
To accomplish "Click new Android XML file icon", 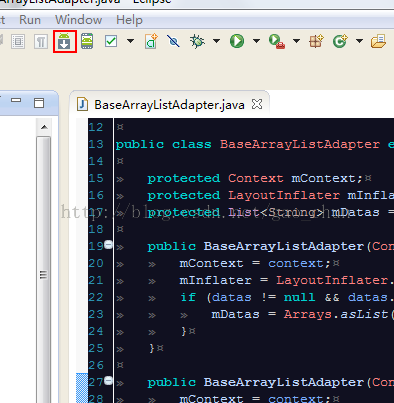I will click(151, 41).
